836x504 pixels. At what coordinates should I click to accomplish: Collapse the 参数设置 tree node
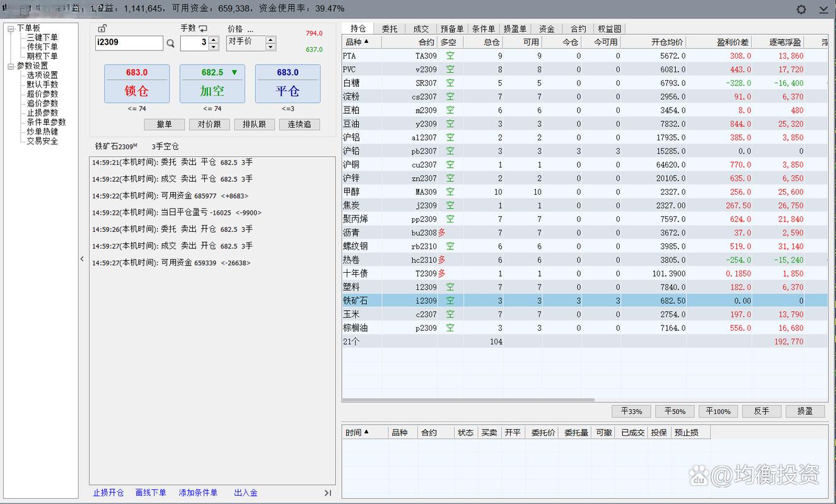(11, 66)
